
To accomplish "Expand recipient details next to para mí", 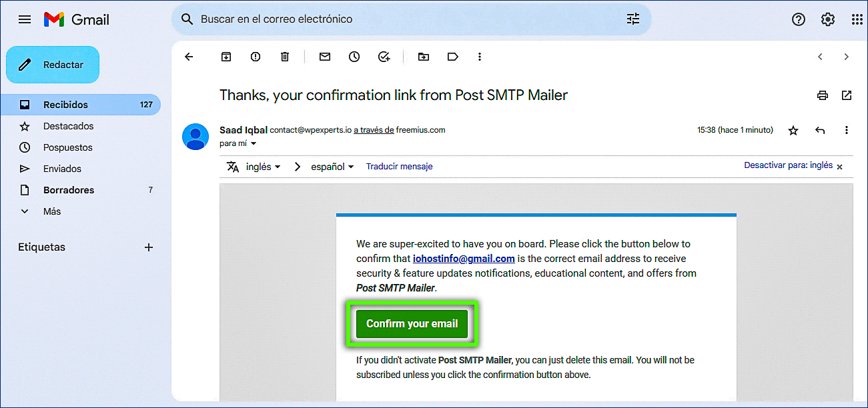I will tap(254, 143).
